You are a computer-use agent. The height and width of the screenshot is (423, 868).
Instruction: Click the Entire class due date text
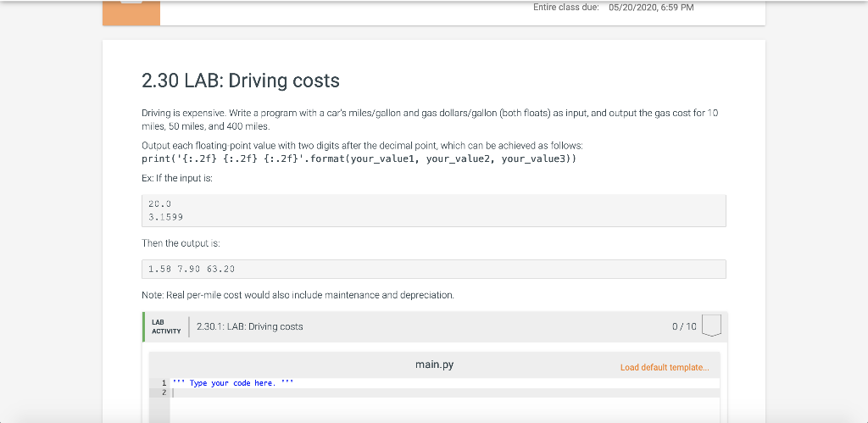(614, 8)
